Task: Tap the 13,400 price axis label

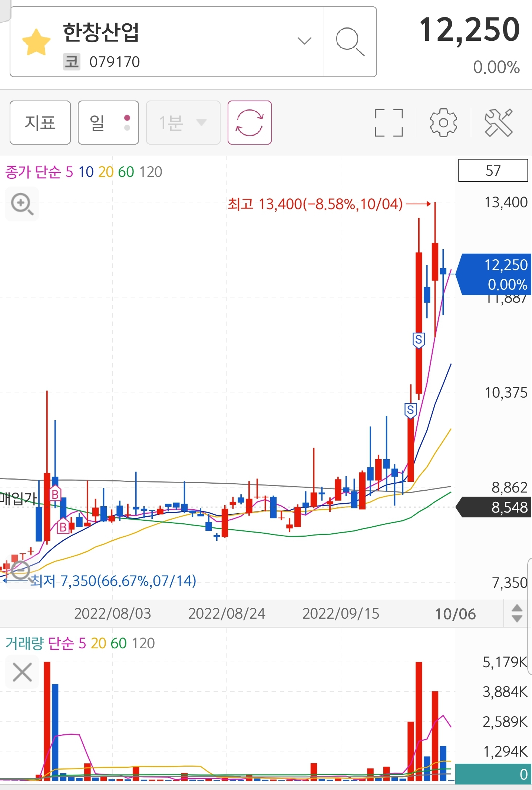Action: tap(506, 203)
